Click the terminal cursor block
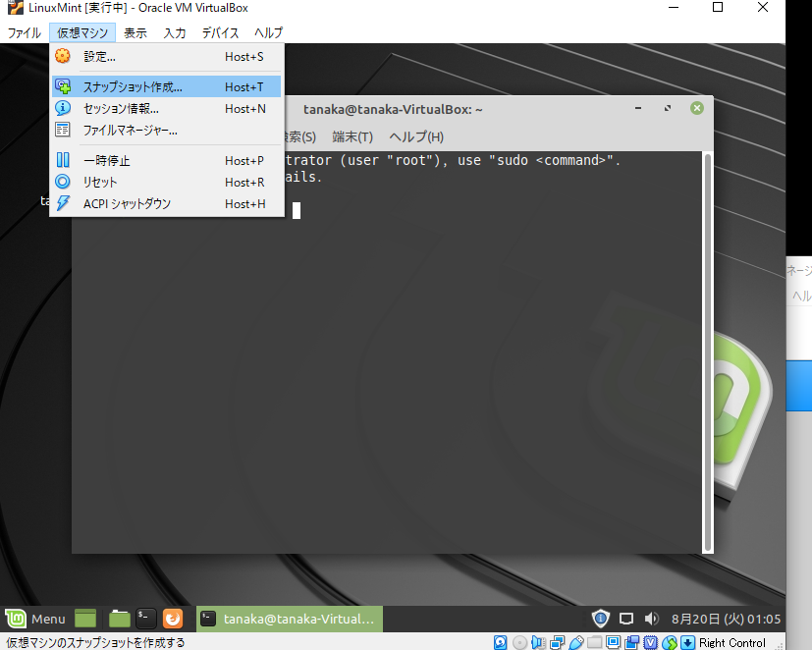 pos(297,210)
